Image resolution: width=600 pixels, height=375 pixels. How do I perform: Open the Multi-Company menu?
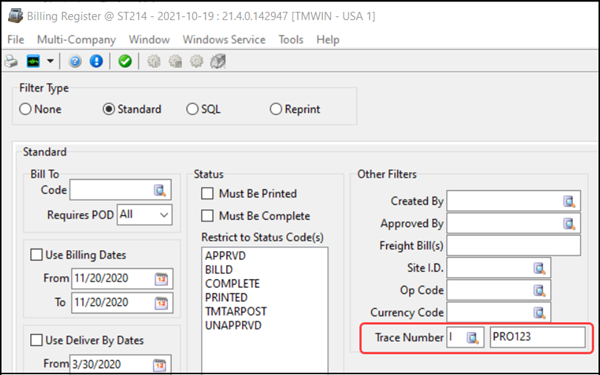(76, 40)
